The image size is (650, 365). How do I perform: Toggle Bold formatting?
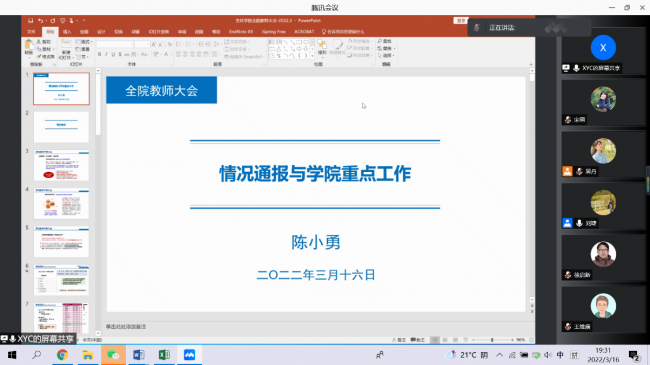(x=99, y=54)
